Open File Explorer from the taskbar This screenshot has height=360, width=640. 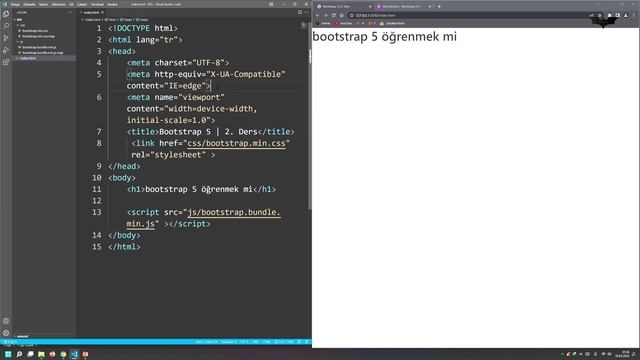[41, 354]
